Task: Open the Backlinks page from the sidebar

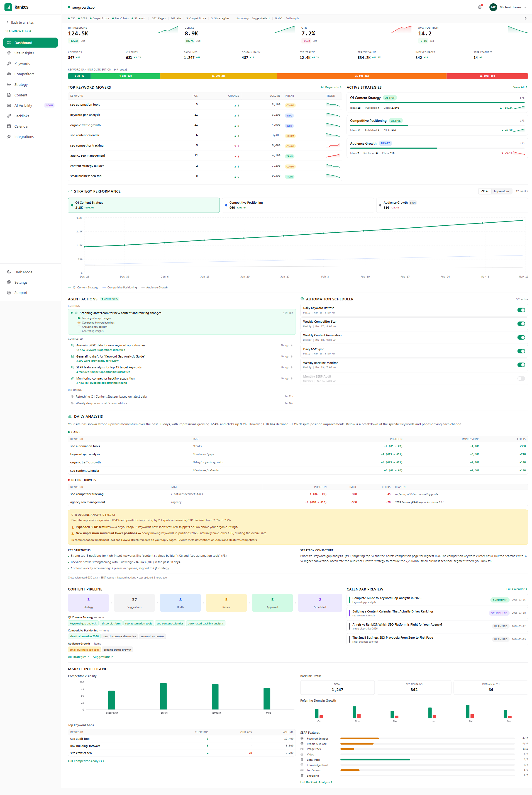Action: (22, 116)
